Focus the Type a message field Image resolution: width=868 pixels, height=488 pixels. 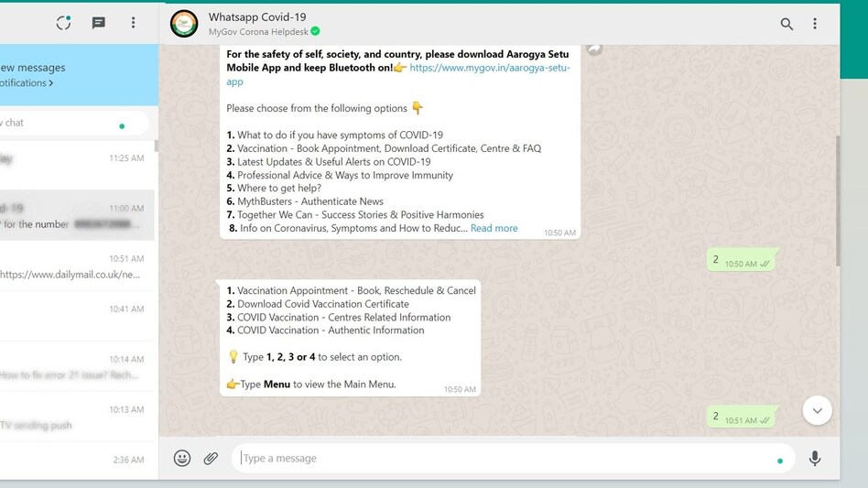[513, 458]
